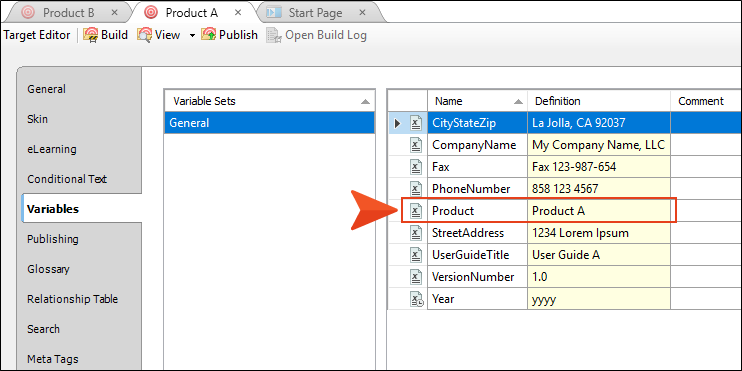Click the StreetAddress variable icon
Viewport: 742px width, 371px height.
pyautogui.click(x=415, y=233)
